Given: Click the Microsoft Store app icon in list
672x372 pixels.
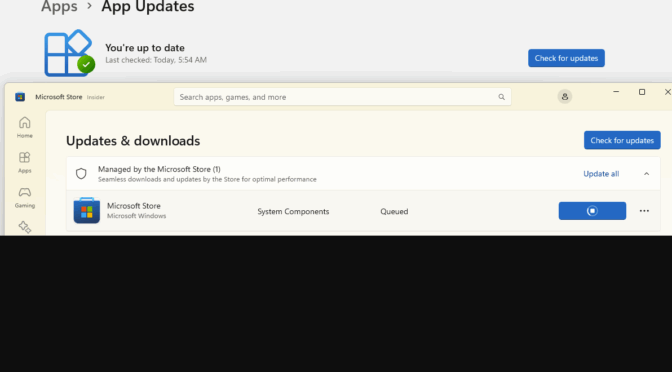Looking at the screenshot, I should tap(87, 210).
